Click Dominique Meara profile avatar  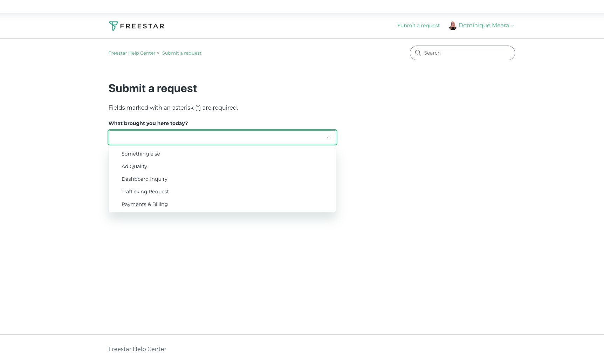453,26
